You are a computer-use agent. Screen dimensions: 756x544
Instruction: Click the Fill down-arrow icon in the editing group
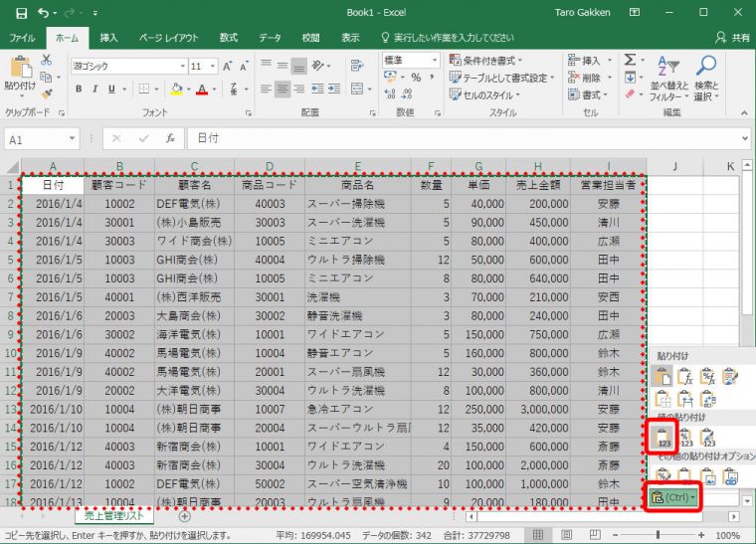click(630, 78)
